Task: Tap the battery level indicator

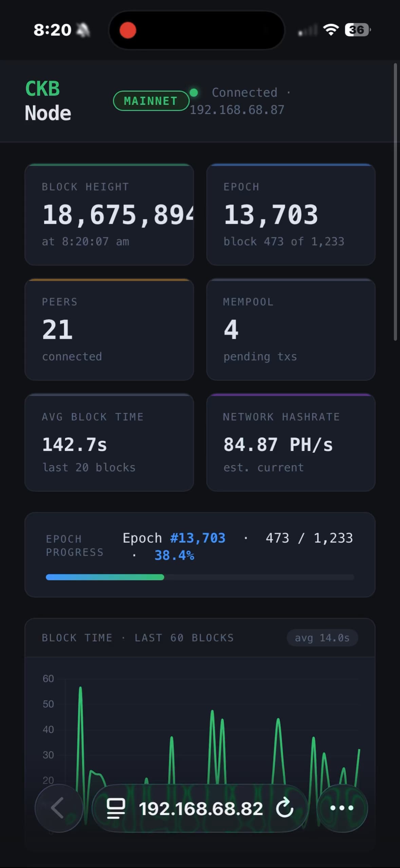Action: 357,30
